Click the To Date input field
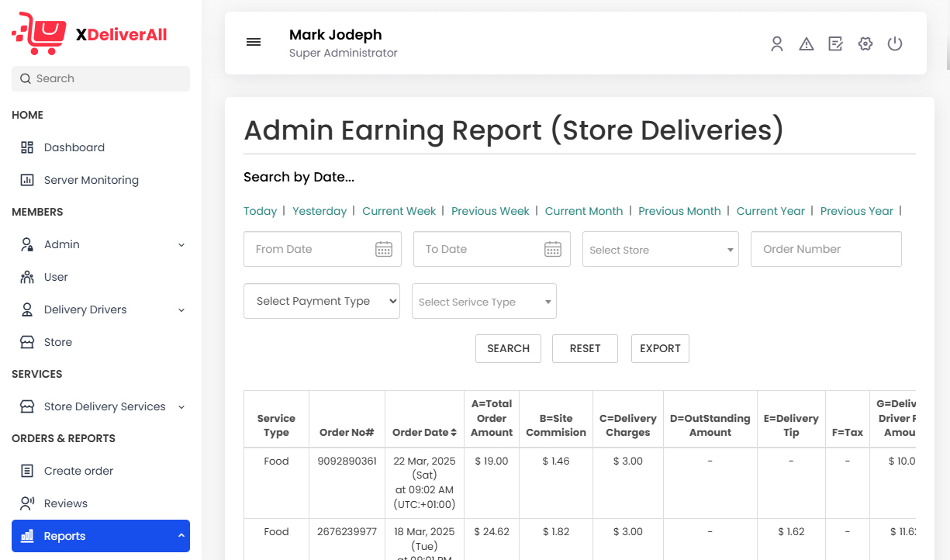Screen dimensions: 950x560 492,249
